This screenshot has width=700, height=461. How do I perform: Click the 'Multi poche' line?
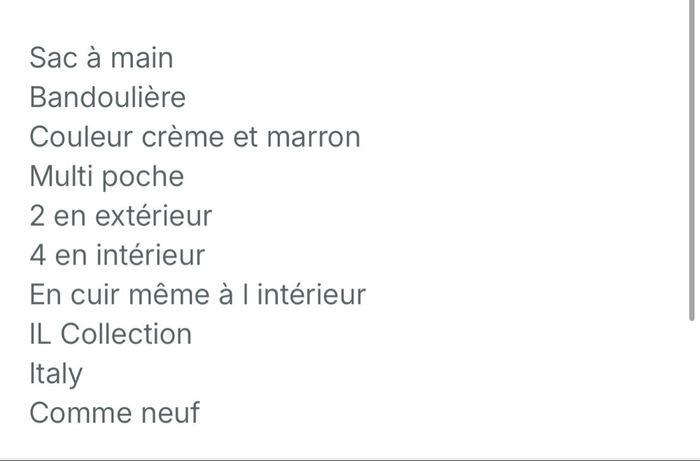click(x=106, y=177)
